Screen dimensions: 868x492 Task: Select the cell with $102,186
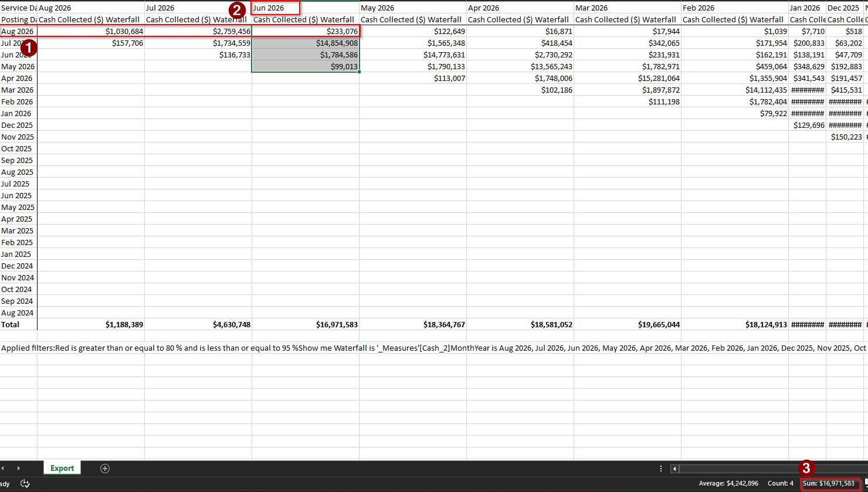[x=520, y=90]
